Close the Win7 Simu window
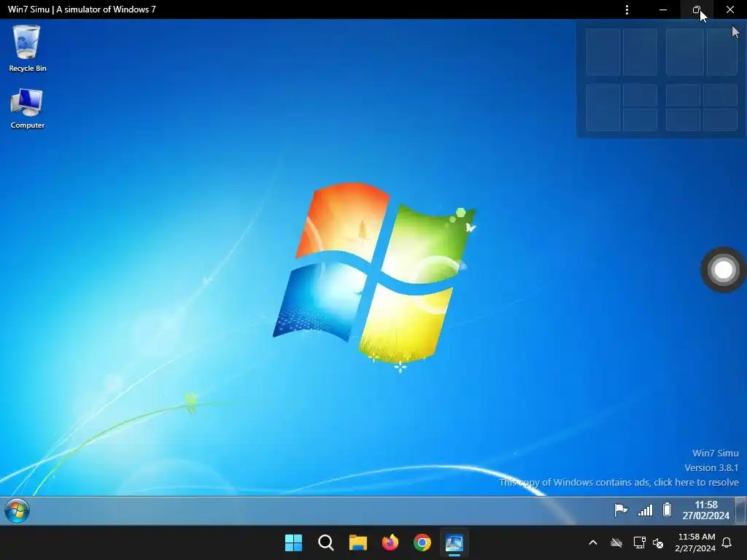The width and height of the screenshot is (747, 560). pos(729,9)
